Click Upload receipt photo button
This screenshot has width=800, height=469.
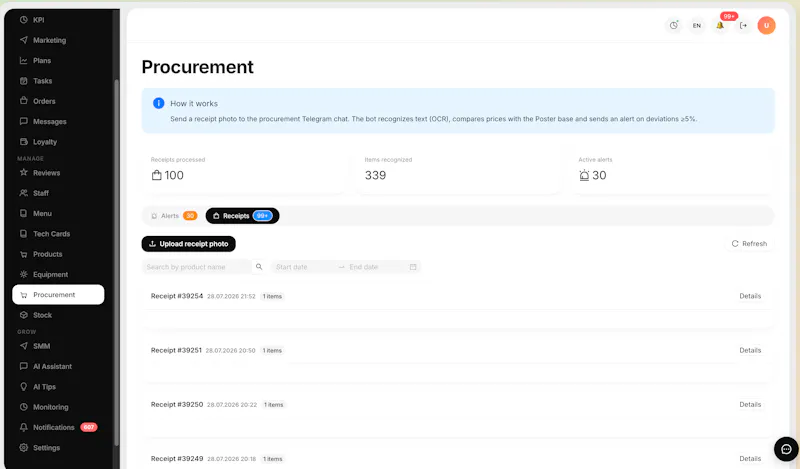[189, 244]
